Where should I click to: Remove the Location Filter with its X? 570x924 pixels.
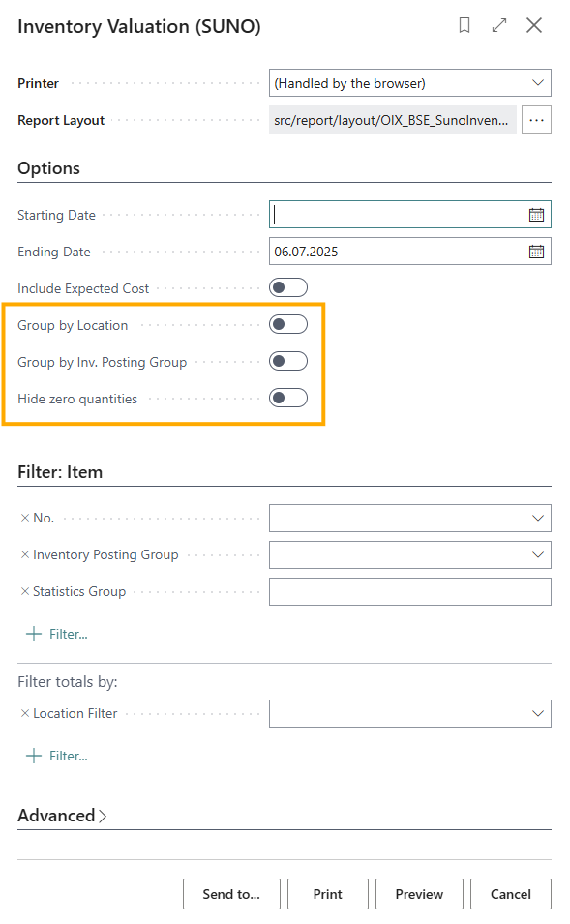[x=25, y=714]
